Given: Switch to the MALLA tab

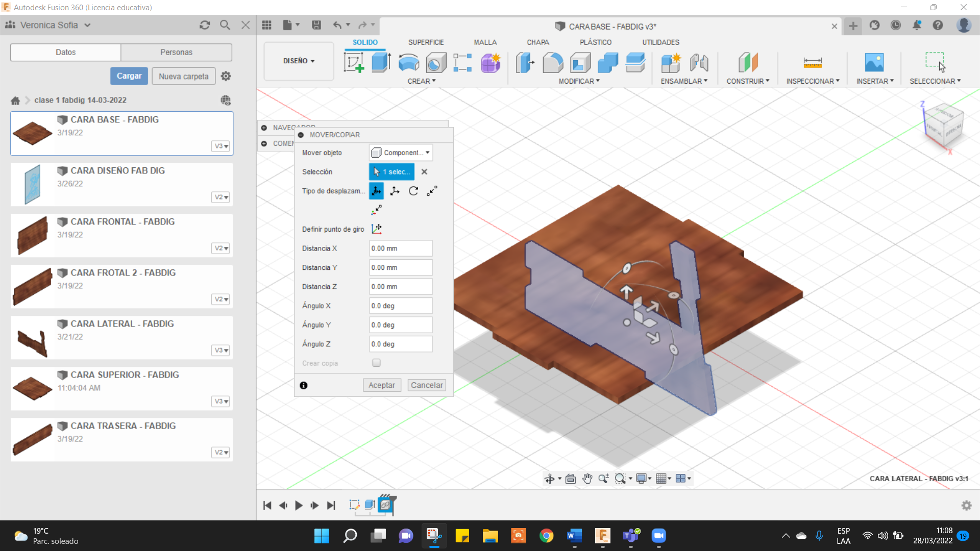Looking at the screenshot, I should [485, 42].
